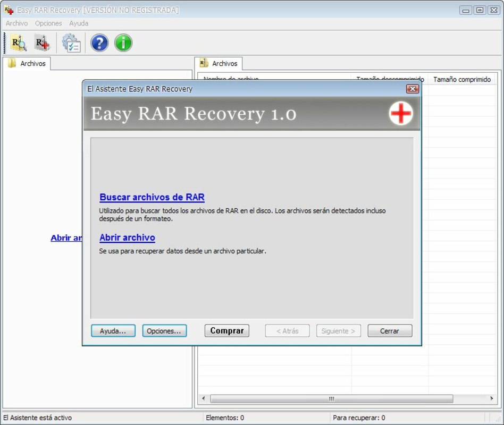Open the Archivo menu
This screenshot has height=425, width=504.
point(16,23)
